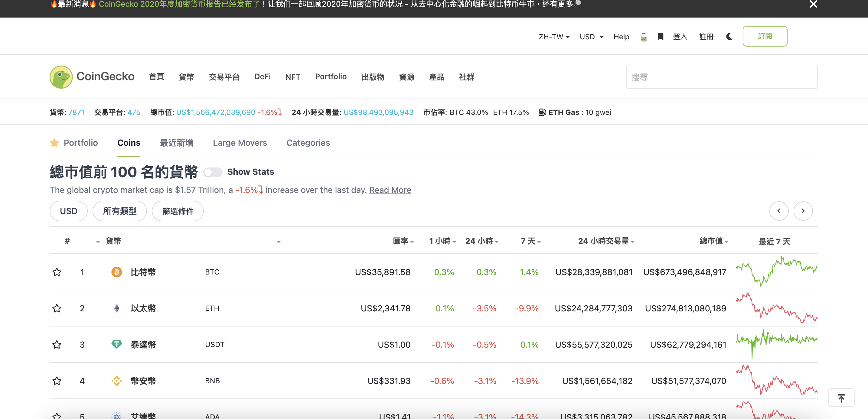Click the ETH Gas pump icon
This screenshot has width=868, height=419.
[542, 112]
